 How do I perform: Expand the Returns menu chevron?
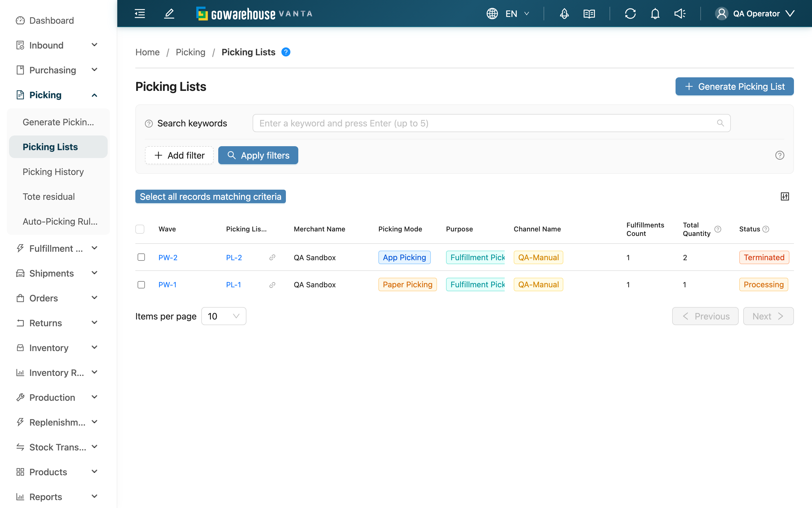coord(95,323)
